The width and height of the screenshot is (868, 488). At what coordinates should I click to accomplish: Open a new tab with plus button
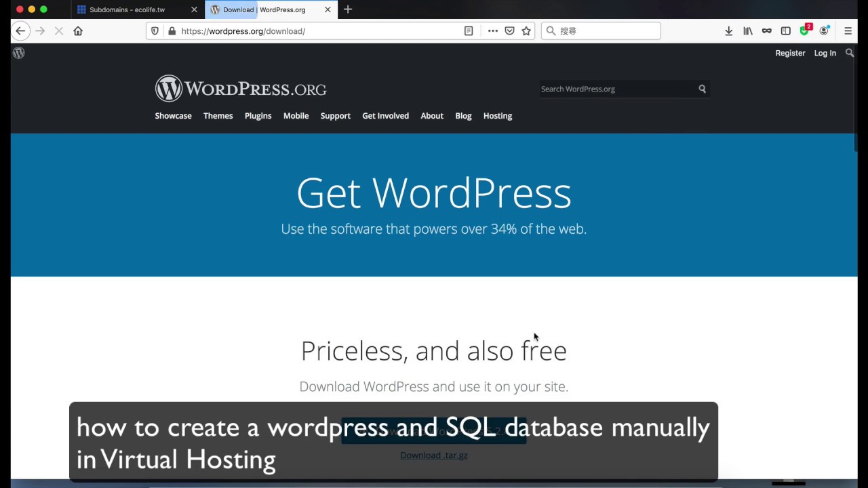point(348,9)
